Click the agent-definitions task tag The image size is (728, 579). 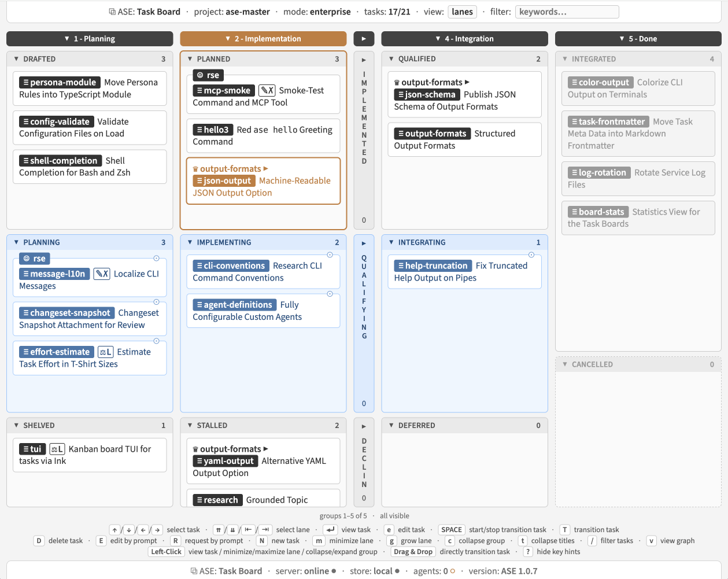pos(235,305)
